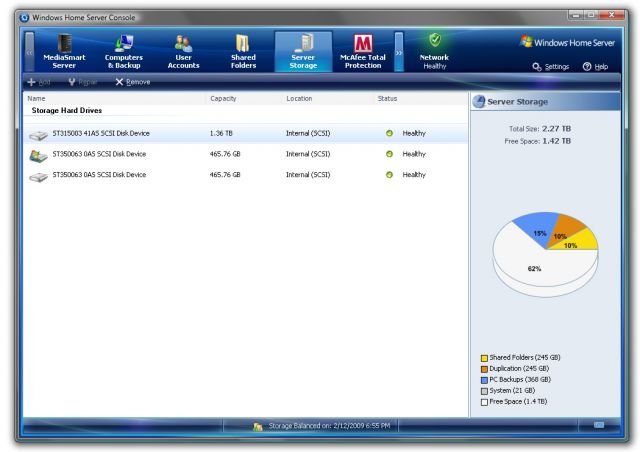Select the ST315003 41AS 1.36 TB drive icon
The image size is (640, 452).
point(38,133)
